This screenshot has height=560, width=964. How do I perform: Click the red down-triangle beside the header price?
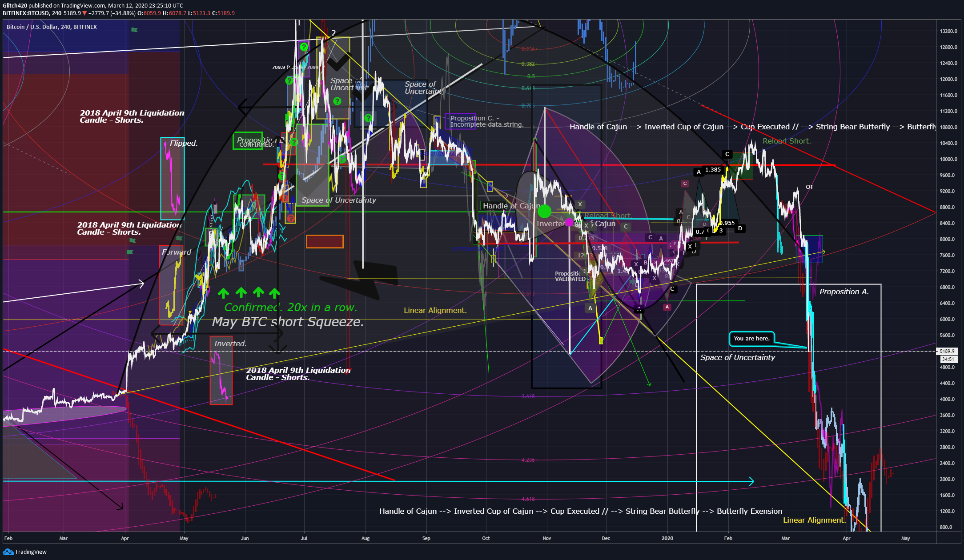click(84, 13)
